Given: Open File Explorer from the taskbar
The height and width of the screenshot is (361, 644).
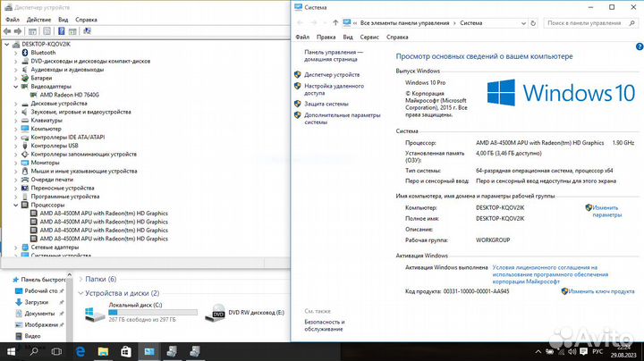Looking at the screenshot, I should (103, 351).
